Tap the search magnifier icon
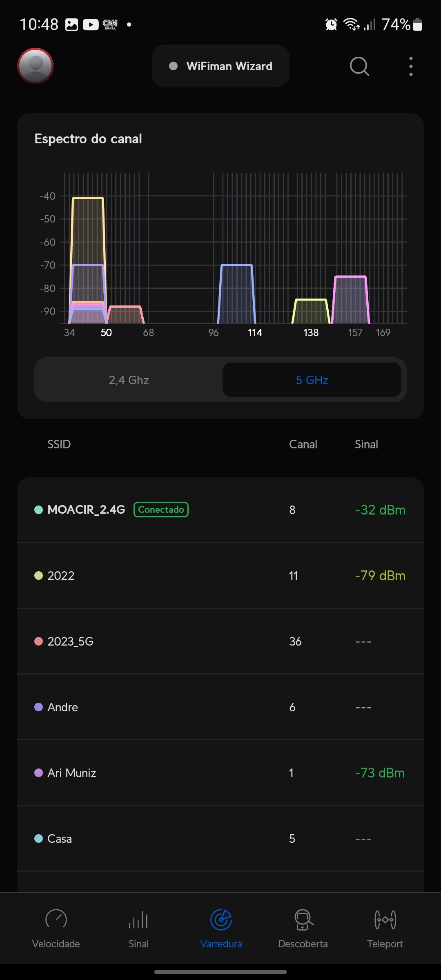Screen dimensions: 441x980 (x=359, y=66)
